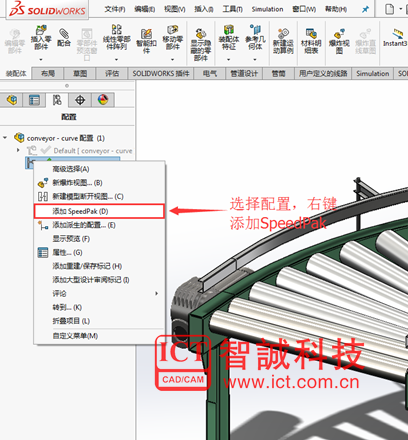This screenshot has height=440, width=408.
Task: Open the ConfigurationManager tab icon
Action: click(57, 100)
